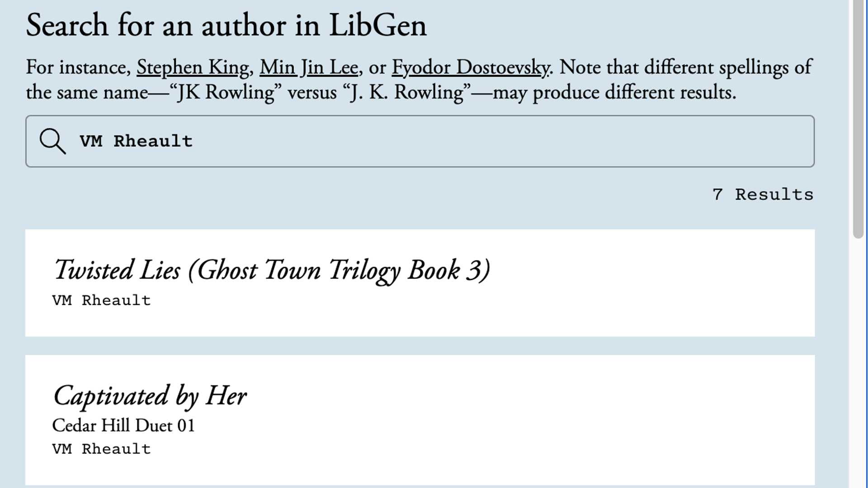
Task: Click VM Rheault under Captivated by Her
Action: pyautogui.click(x=100, y=448)
